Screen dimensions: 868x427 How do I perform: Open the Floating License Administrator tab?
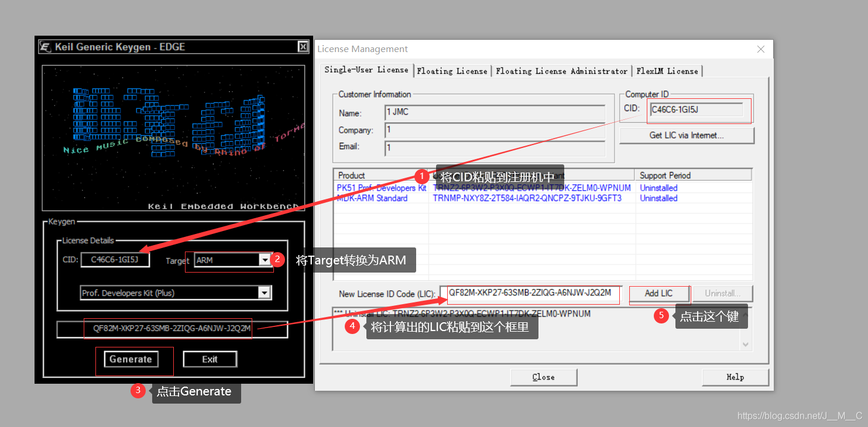(561, 71)
